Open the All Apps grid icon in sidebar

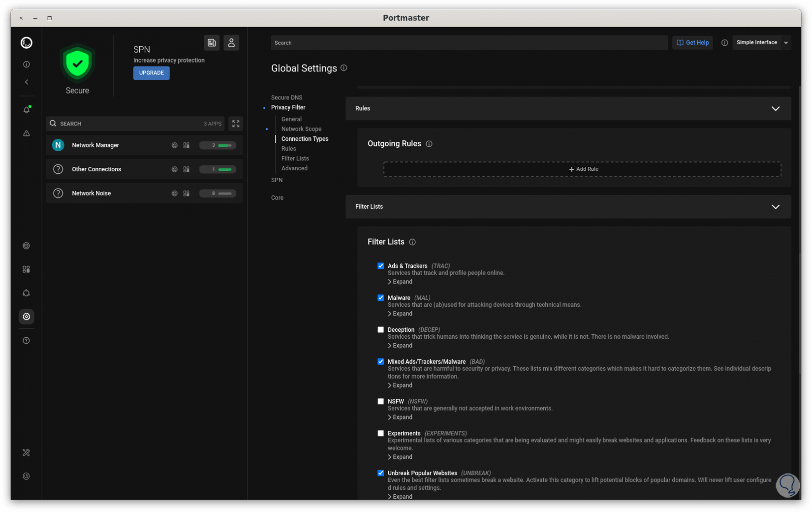tap(27, 269)
